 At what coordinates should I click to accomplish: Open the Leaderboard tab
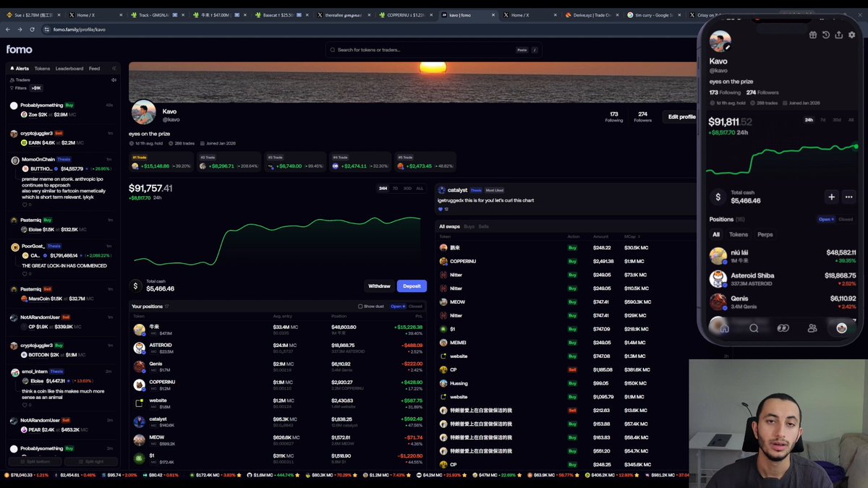click(69, 69)
